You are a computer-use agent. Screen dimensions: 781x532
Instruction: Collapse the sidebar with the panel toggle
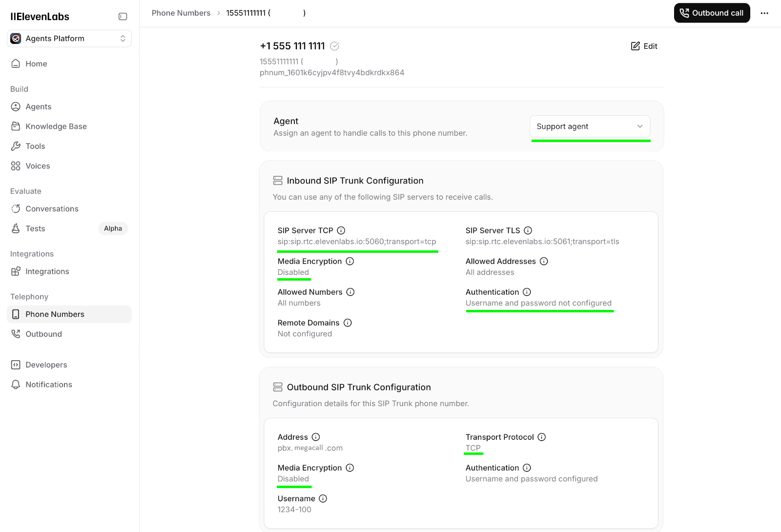(x=122, y=16)
